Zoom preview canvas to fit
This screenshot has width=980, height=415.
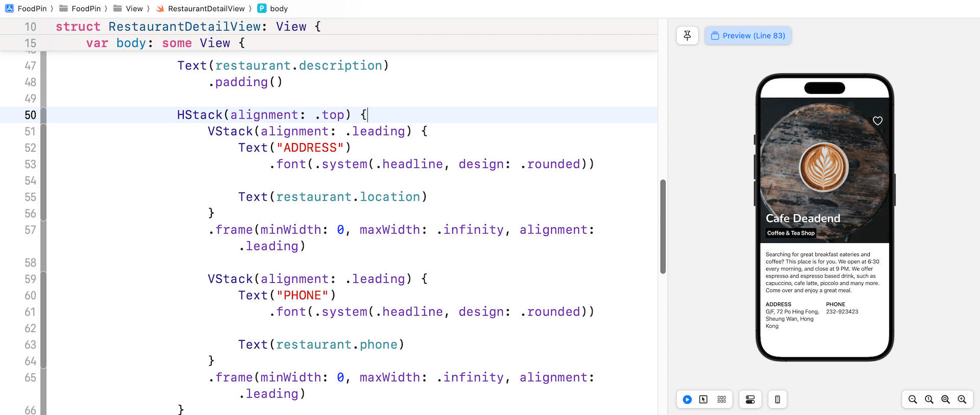[x=945, y=400]
